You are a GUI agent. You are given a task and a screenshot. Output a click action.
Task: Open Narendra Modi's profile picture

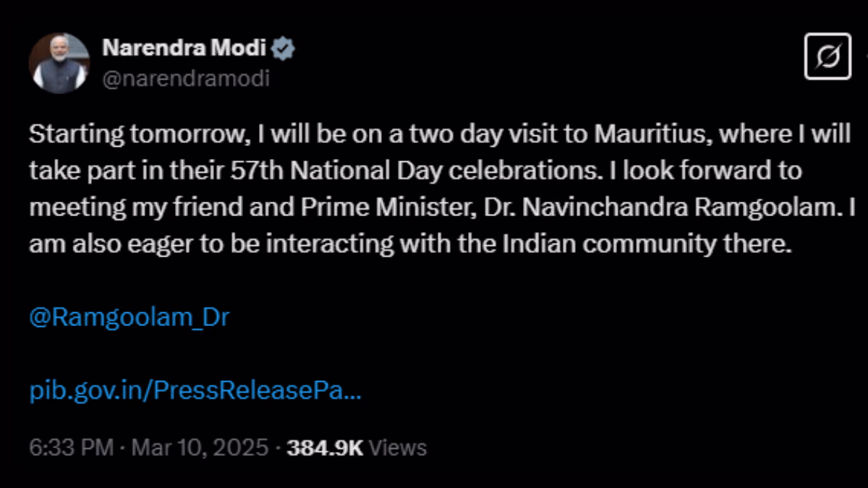pyautogui.click(x=59, y=63)
